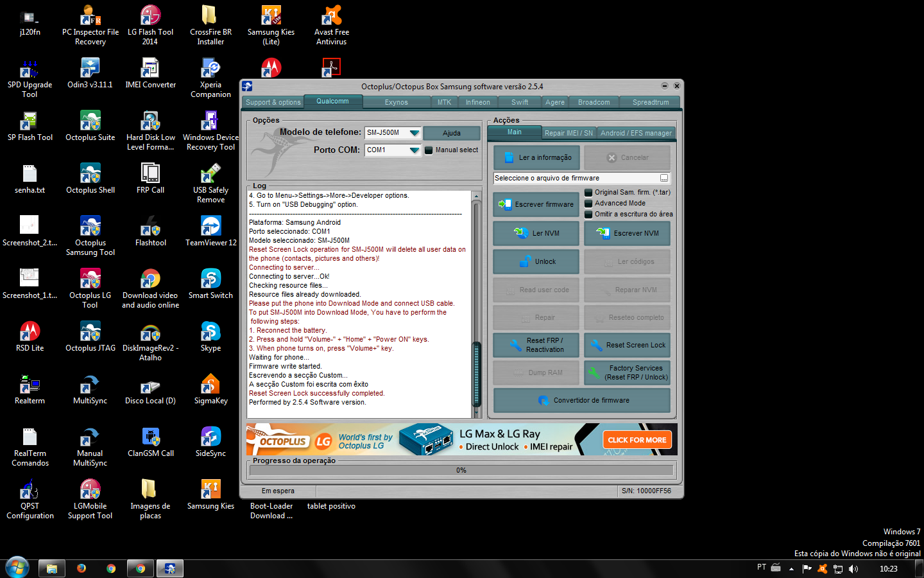
Task: Switch to the Exynos tab
Action: (397, 102)
